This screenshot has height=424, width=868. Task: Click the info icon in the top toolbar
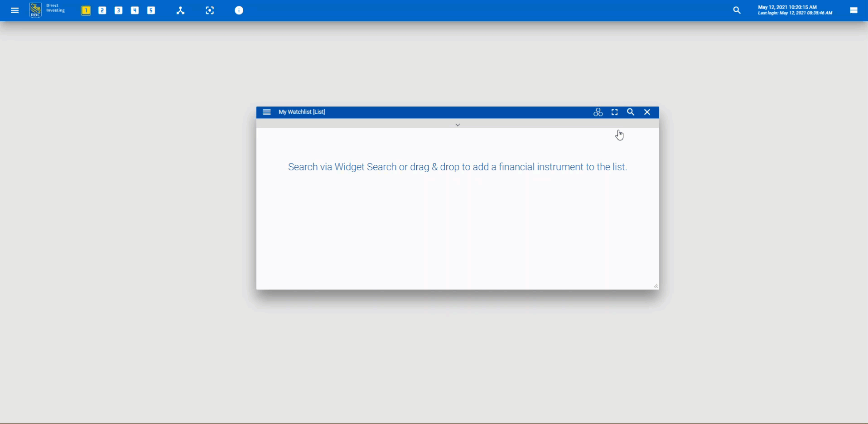pyautogui.click(x=239, y=10)
